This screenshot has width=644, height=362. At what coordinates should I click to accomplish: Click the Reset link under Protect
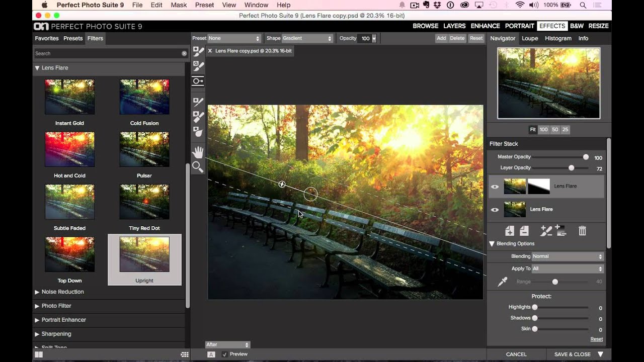point(597,339)
